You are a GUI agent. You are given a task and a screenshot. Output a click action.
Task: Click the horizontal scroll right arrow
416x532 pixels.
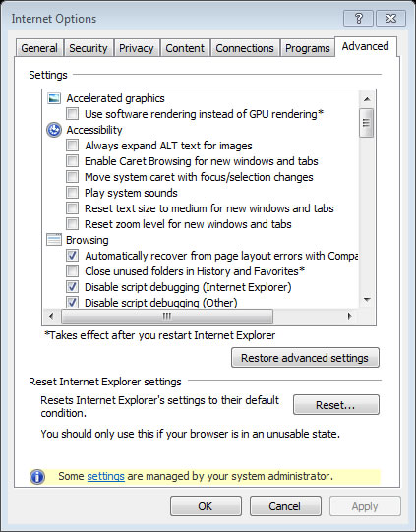point(349,317)
